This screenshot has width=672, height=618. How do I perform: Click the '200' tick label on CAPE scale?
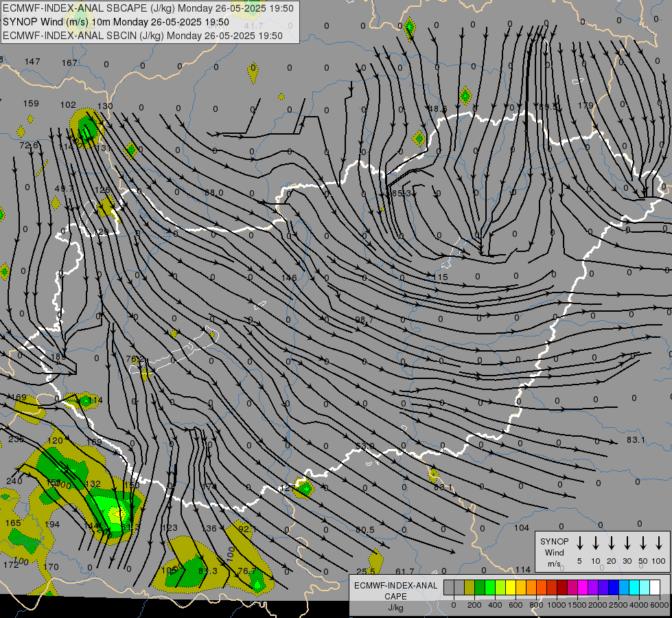click(474, 605)
